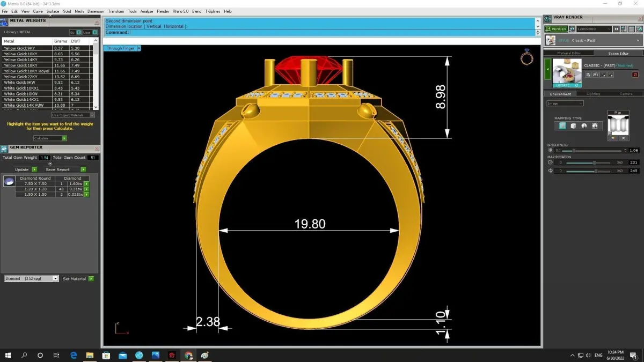
Task: Click the ring icon in viewport corner
Action: click(x=527, y=57)
